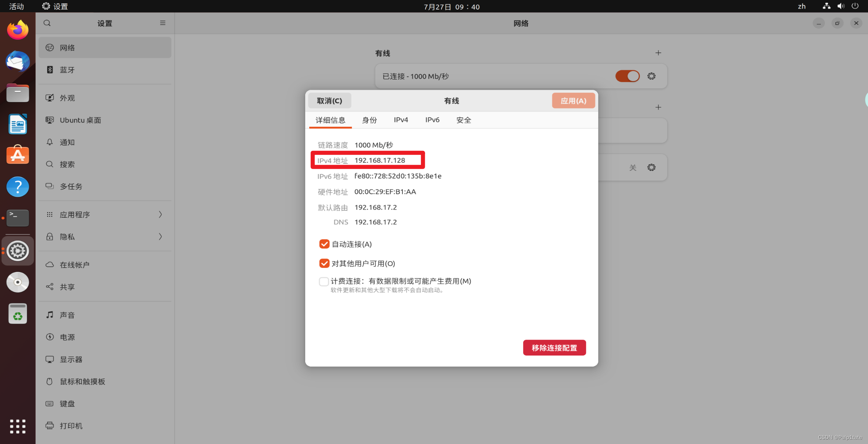Viewport: 868px width, 444px height.
Task: Open the network status tray icon
Action: pos(826,6)
